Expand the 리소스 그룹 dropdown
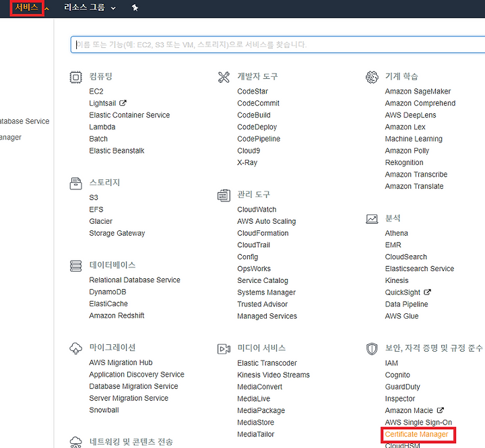The width and height of the screenshot is (485, 448). (90, 7)
